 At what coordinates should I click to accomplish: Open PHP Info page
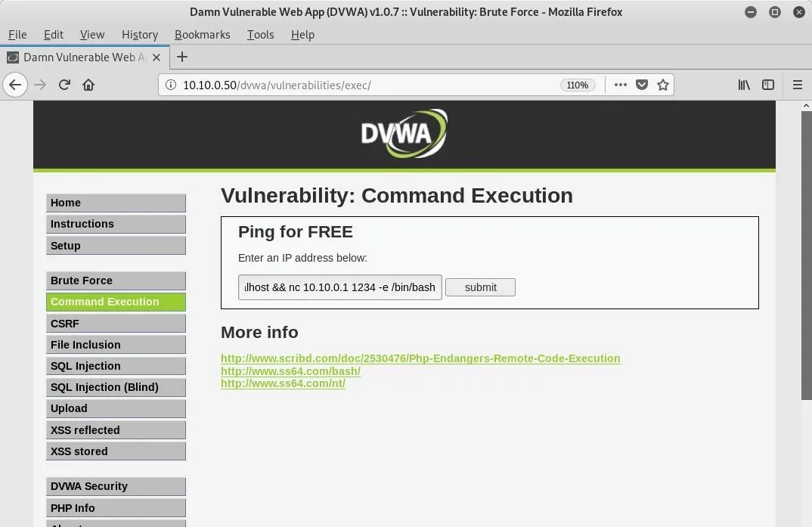(116, 508)
